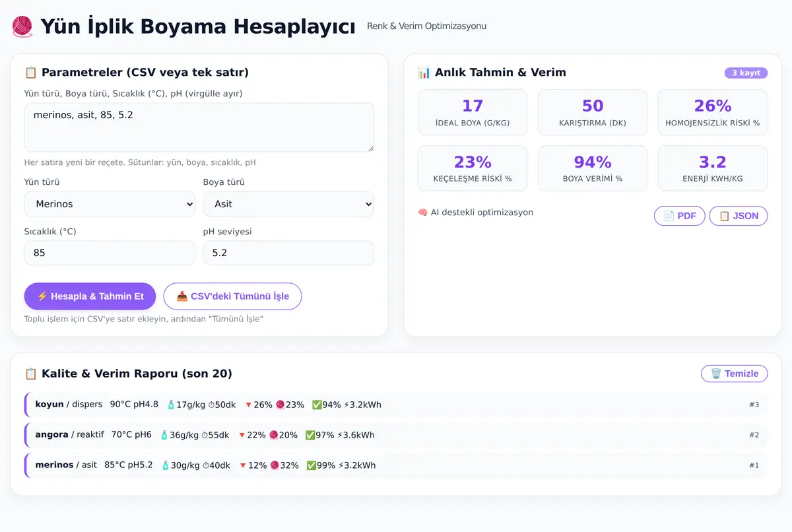
Task: Click '99%' yield value in merinos row
Action: coord(325,465)
